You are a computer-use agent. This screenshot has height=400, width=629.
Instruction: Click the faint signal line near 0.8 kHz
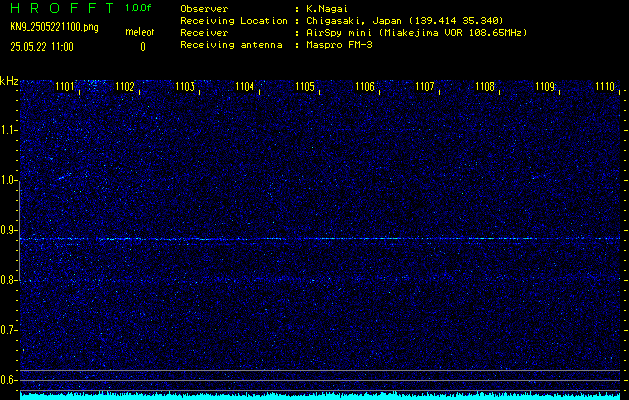tap(320, 278)
